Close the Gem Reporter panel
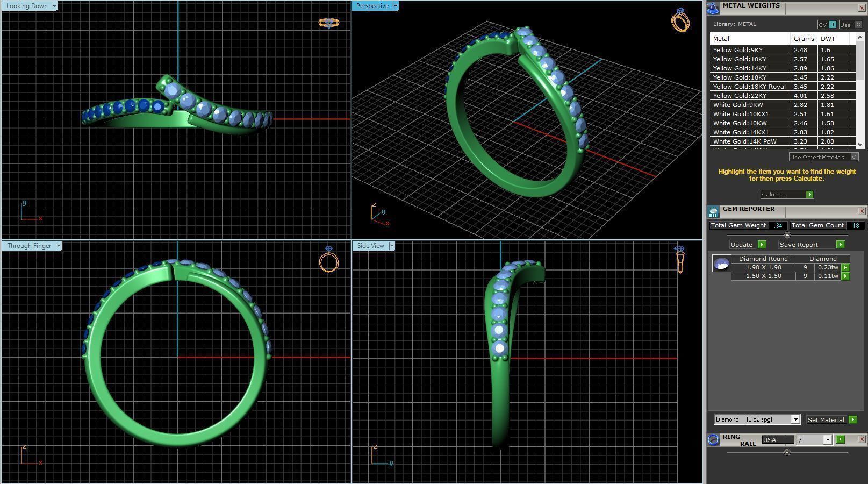This screenshot has width=868, height=484. 862,211
